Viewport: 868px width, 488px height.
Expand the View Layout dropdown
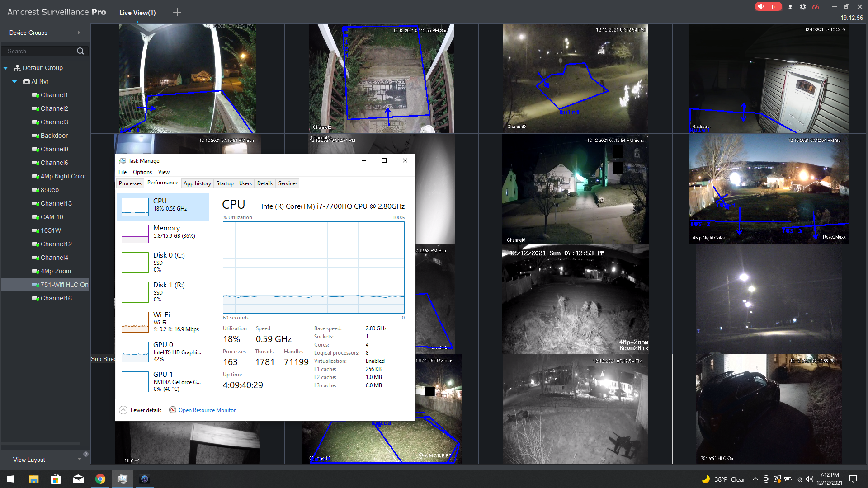80,460
